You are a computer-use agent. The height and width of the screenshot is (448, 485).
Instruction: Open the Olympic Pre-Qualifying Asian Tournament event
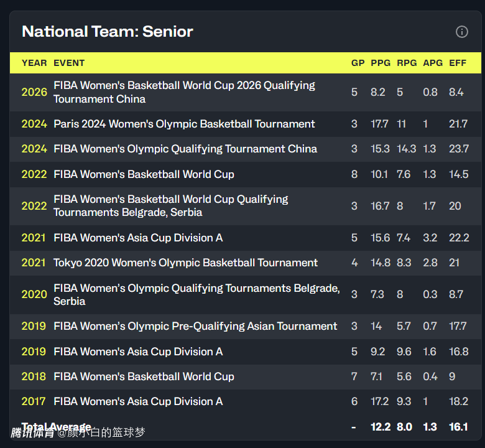tap(195, 326)
